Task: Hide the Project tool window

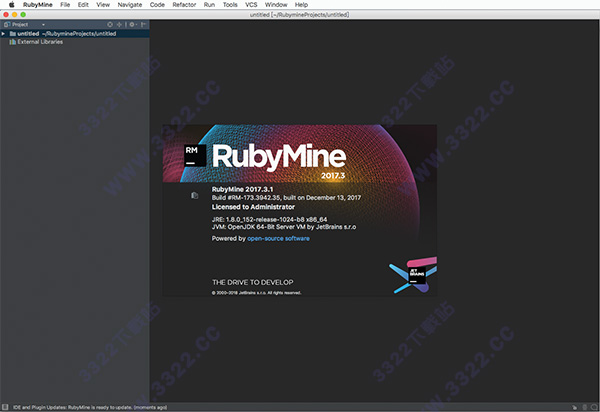Action: coord(143,24)
